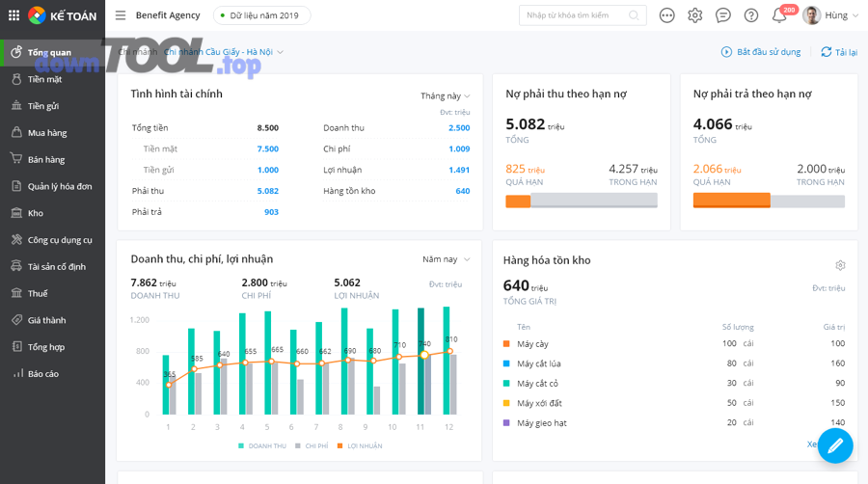Open the Dữ liệu năm 2019 selector
Viewport: 868px width, 484px height.
[x=262, y=15]
